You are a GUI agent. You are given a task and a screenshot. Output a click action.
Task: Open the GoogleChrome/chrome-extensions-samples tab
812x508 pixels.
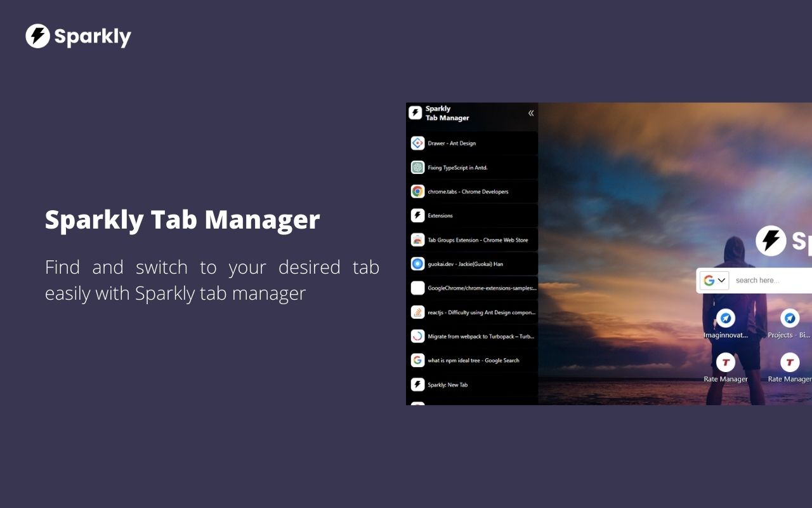point(473,288)
